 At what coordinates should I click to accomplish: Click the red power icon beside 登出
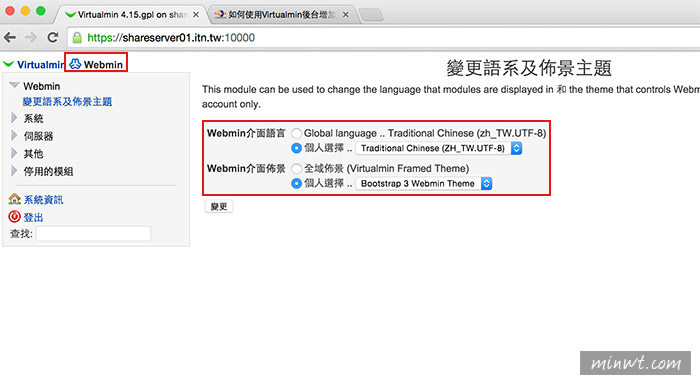tap(14, 217)
